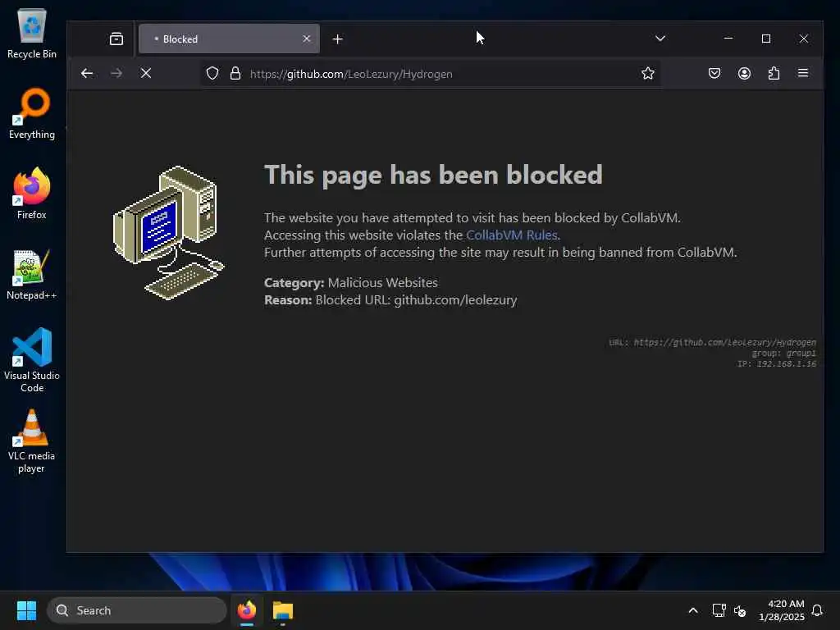Select the VLC media player desktop shortcut
Screen dimensions: 840x630
[32, 441]
